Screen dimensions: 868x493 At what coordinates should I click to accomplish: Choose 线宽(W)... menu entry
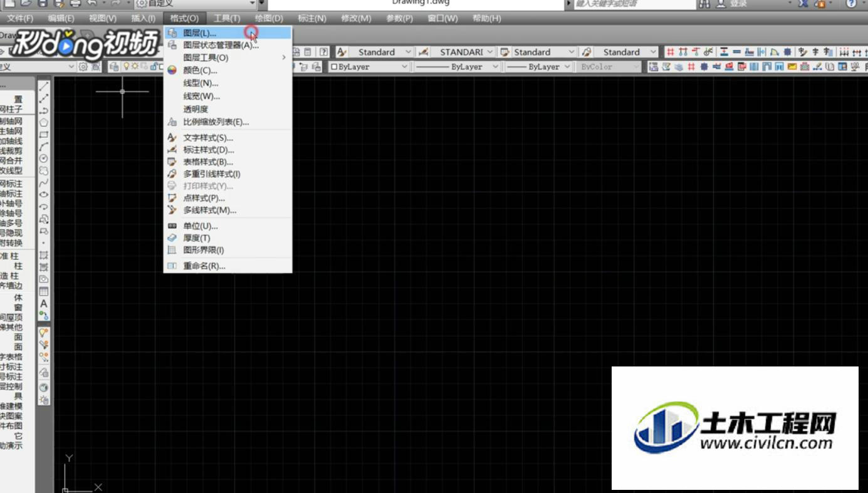228,96
